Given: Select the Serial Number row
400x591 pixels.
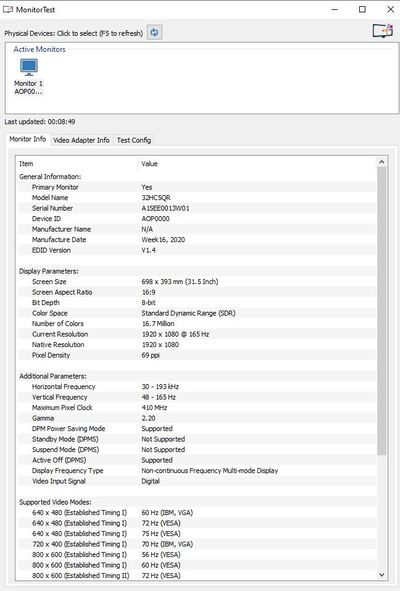Looking at the screenshot, I should (196, 208).
